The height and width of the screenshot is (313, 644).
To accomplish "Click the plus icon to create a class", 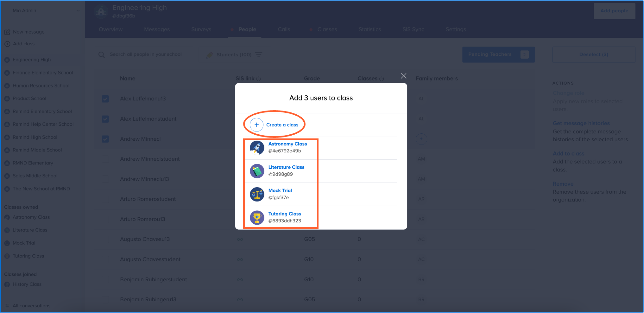I will pyautogui.click(x=256, y=125).
